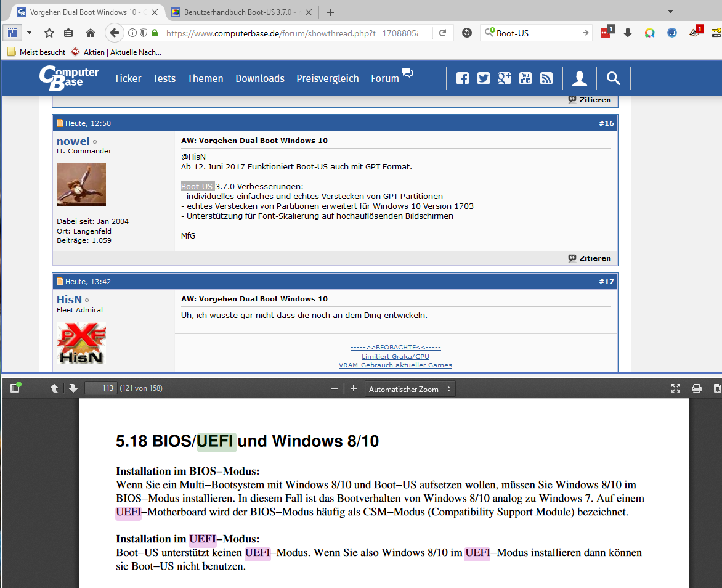722x588 pixels.
Task: Go to the browser home page
Action: 90,33
